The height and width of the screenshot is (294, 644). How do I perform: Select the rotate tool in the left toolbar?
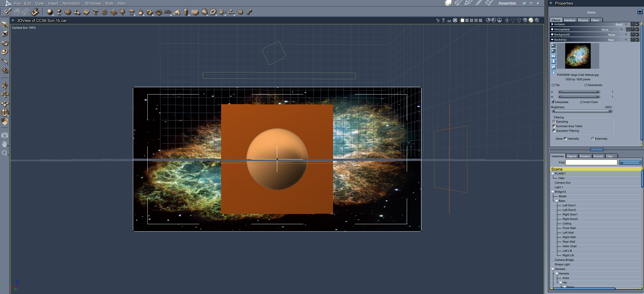coord(5,43)
